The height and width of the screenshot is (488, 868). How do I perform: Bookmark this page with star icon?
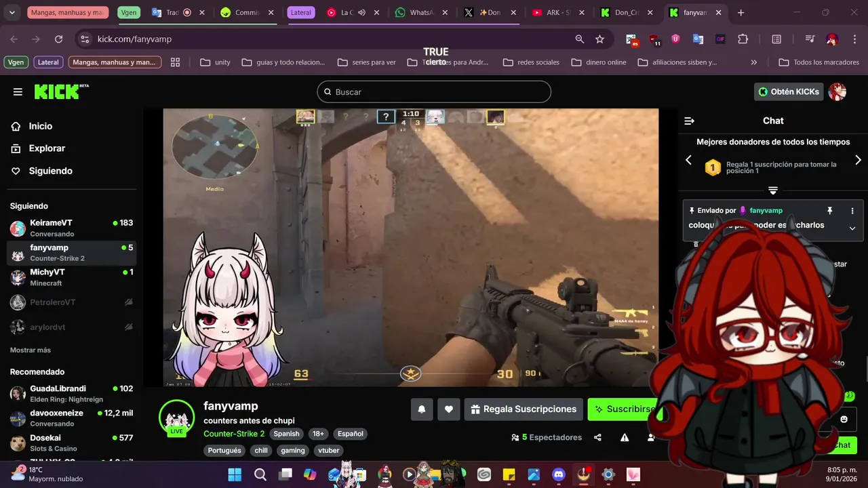(599, 39)
